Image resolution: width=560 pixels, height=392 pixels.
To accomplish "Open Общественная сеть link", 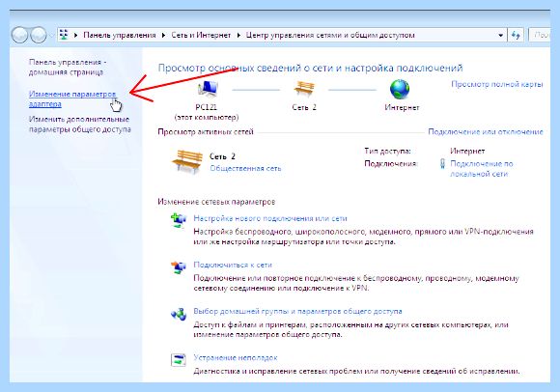I will point(245,168).
